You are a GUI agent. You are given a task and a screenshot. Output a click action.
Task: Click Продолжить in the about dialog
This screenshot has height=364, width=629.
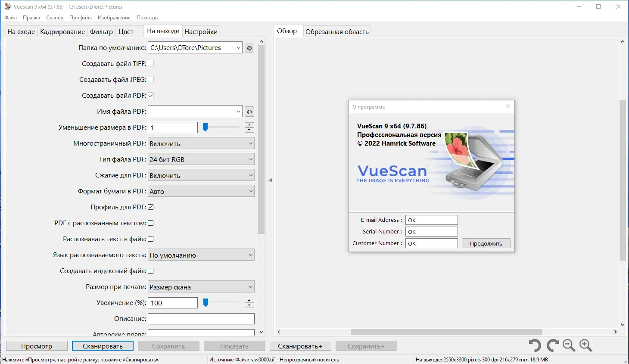(x=486, y=243)
